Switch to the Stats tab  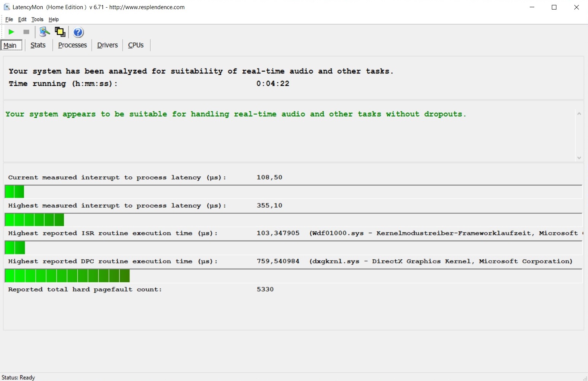click(x=38, y=45)
